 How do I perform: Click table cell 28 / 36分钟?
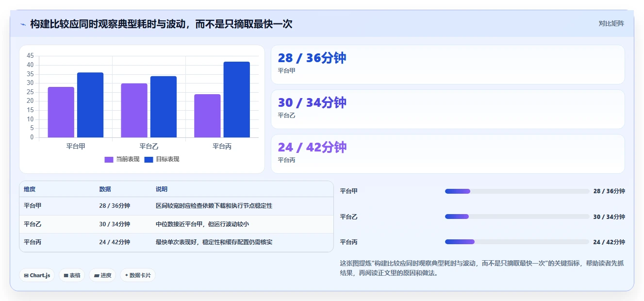pyautogui.click(x=115, y=206)
